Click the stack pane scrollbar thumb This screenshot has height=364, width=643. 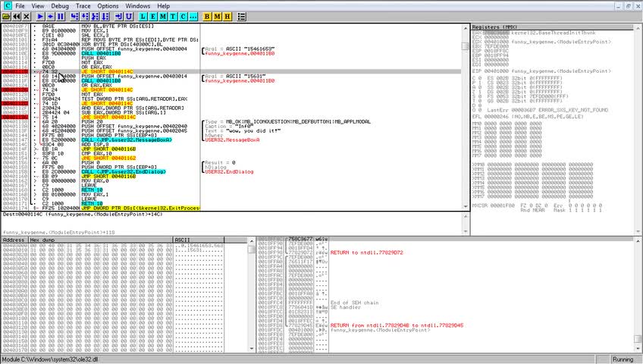[638, 339]
